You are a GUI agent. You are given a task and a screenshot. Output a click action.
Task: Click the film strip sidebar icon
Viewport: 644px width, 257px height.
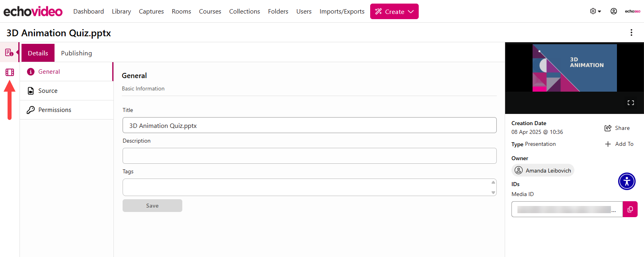click(10, 72)
